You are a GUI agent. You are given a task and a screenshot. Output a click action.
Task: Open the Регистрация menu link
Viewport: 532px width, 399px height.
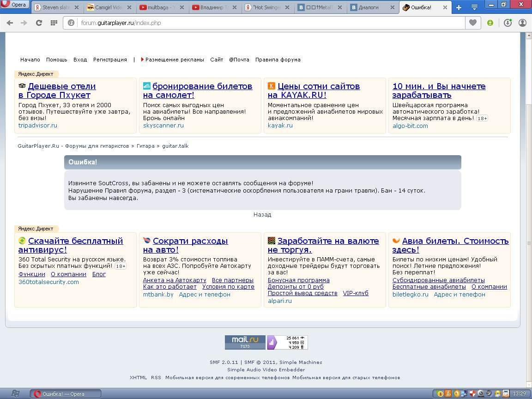pos(110,60)
